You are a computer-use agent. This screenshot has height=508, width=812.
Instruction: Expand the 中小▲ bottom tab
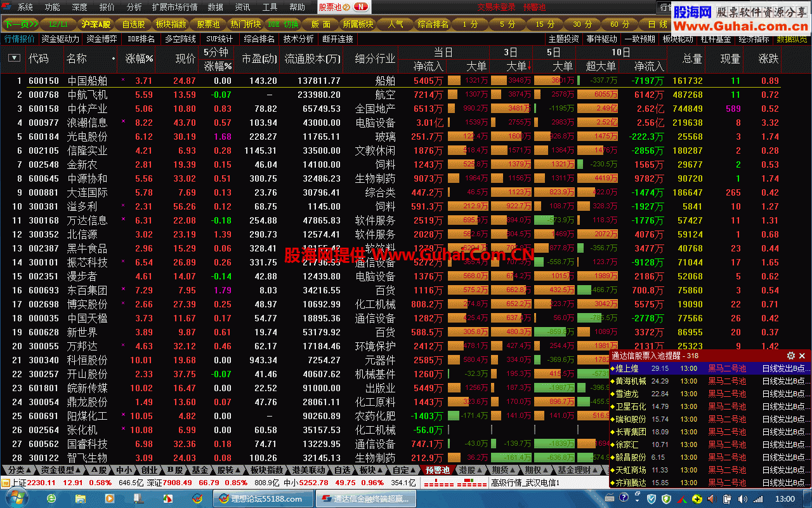click(123, 470)
